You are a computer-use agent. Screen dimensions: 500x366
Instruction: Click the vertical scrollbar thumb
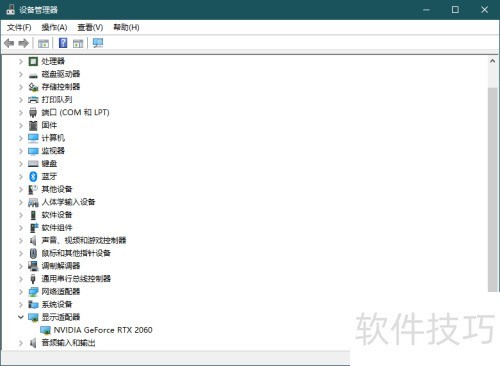point(492,189)
